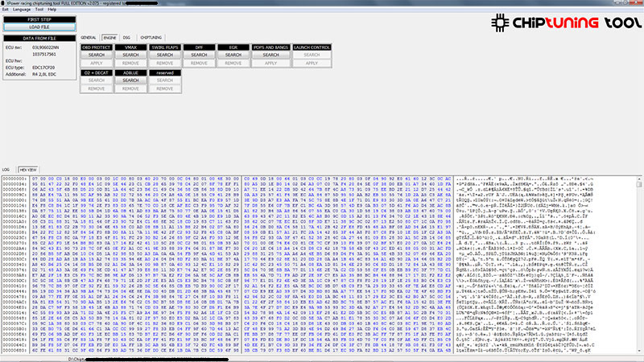This screenshot has height=362, width=644.
Task: Click SEARCH under O2 + DECAT
Action: (97, 80)
